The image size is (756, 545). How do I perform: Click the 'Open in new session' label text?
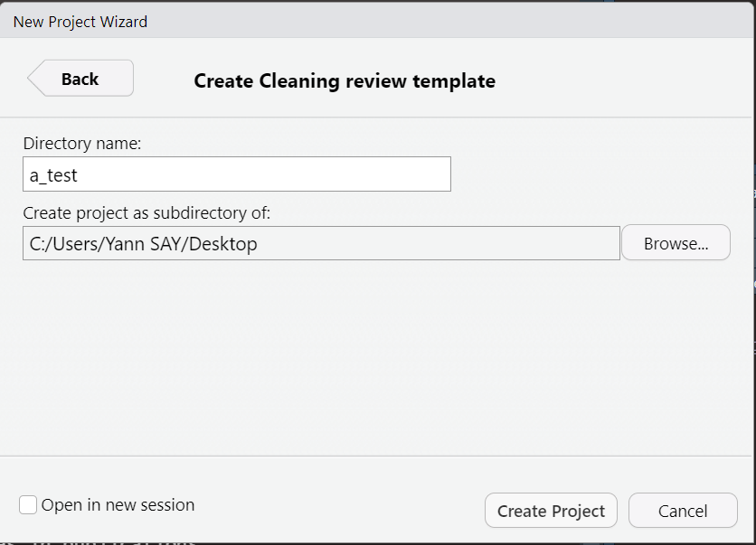click(118, 505)
